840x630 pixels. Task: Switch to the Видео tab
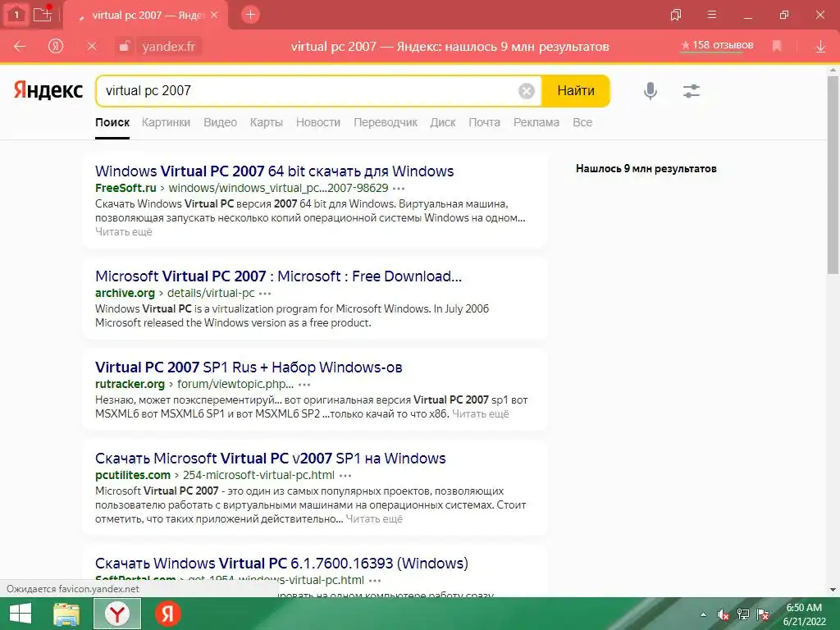tap(220, 122)
